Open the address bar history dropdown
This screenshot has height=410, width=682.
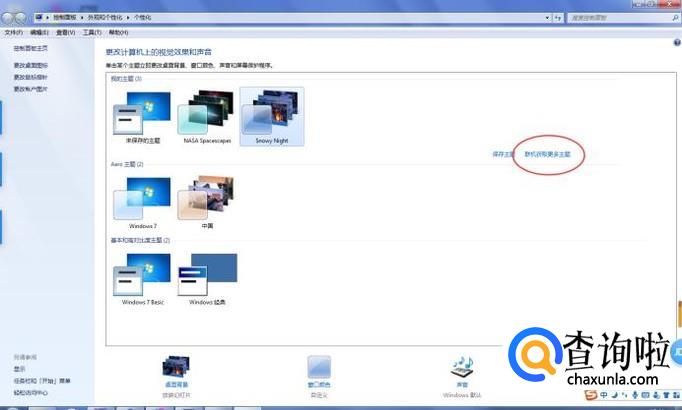coord(547,18)
